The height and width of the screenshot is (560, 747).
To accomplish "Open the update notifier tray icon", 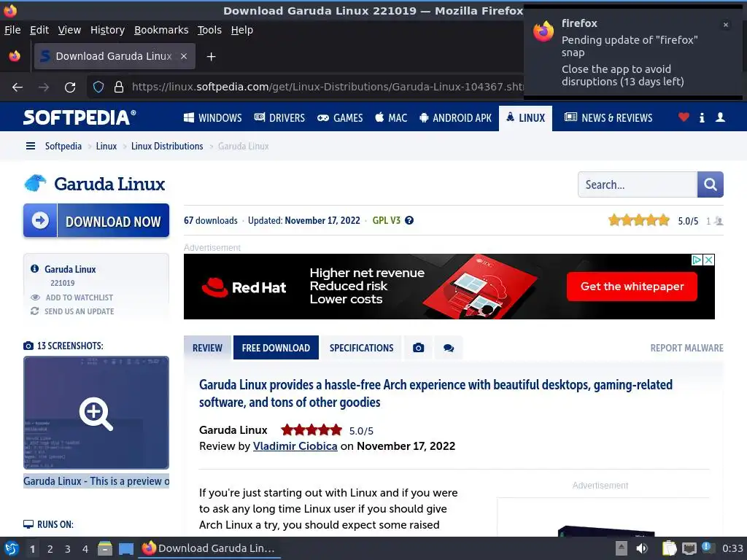I will click(x=708, y=548).
